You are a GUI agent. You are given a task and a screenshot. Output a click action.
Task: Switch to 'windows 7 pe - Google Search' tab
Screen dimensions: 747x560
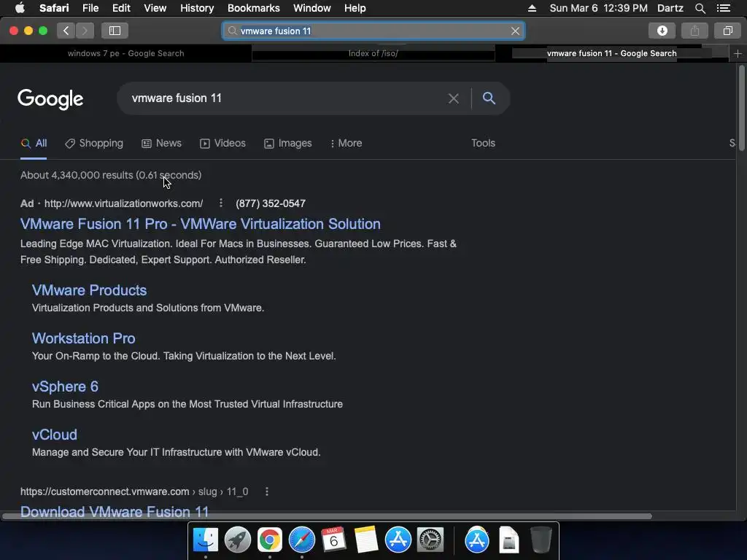coord(125,53)
